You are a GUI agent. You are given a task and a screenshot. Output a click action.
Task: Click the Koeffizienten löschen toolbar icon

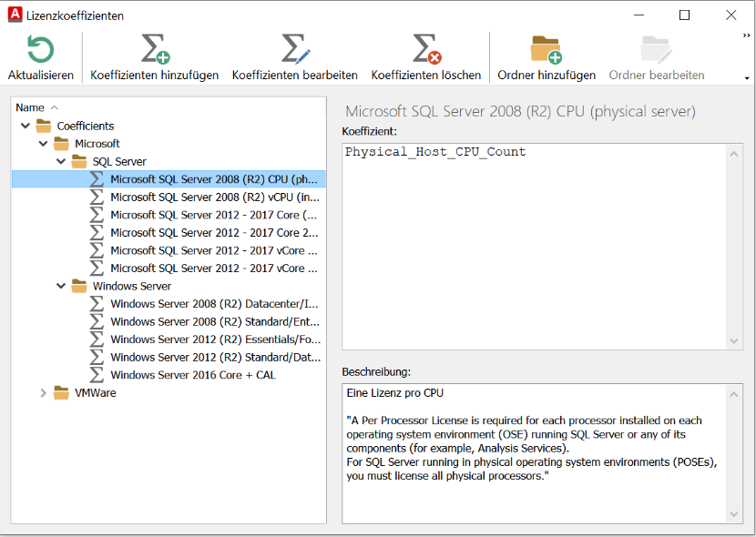427,49
